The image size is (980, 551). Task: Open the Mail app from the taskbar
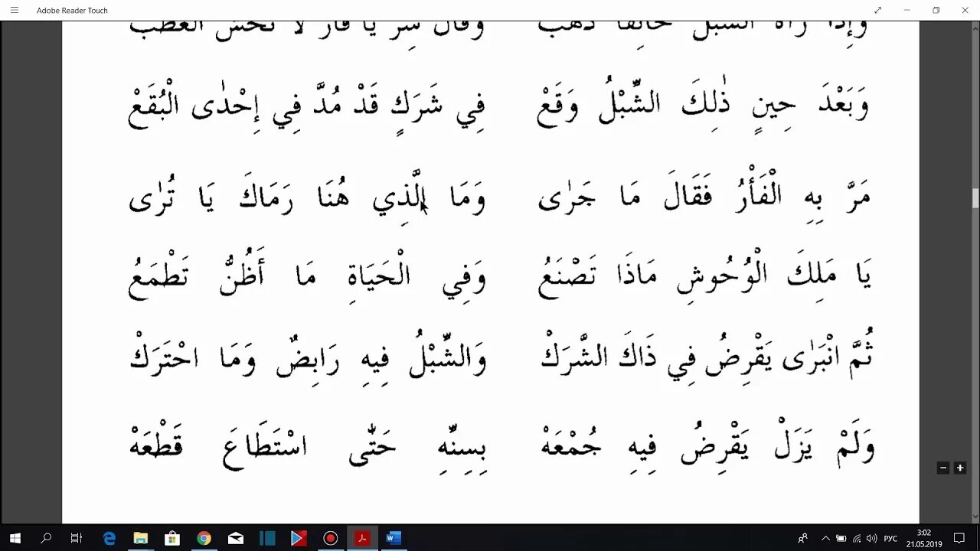pyautogui.click(x=235, y=538)
